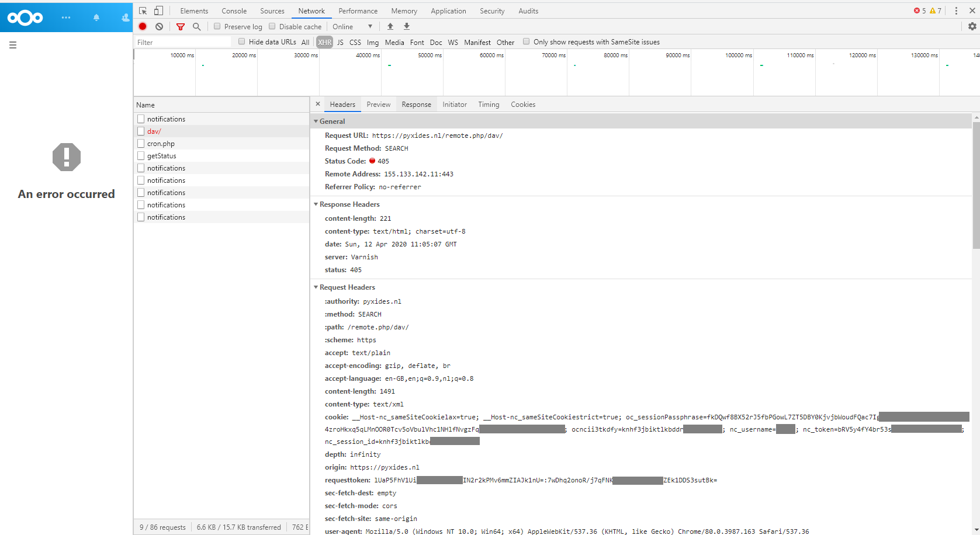Tick the Disable cache checkbox
This screenshot has width=980, height=535.
pyautogui.click(x=272, y=26)
